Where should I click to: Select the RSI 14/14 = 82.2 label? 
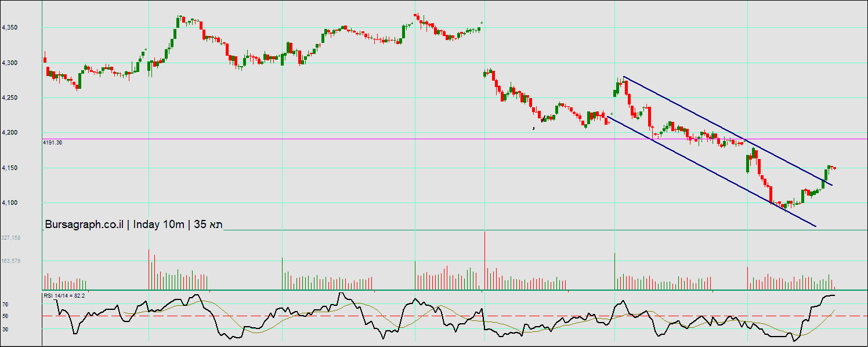[x=64, y=296]
